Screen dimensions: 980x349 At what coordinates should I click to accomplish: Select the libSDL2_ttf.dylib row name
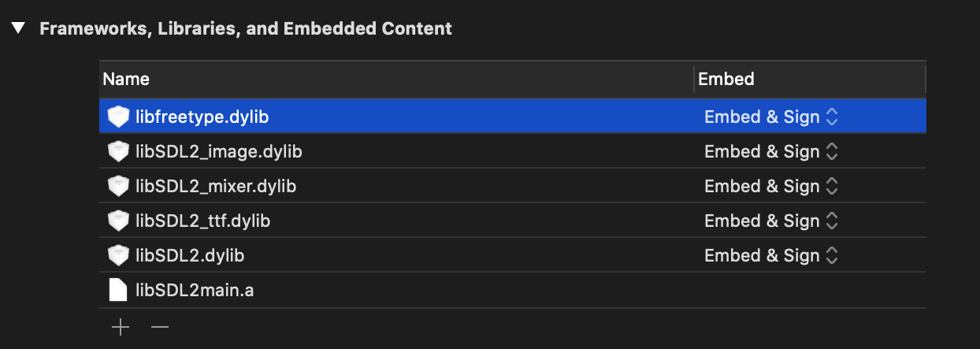click(x=202, y=221)
